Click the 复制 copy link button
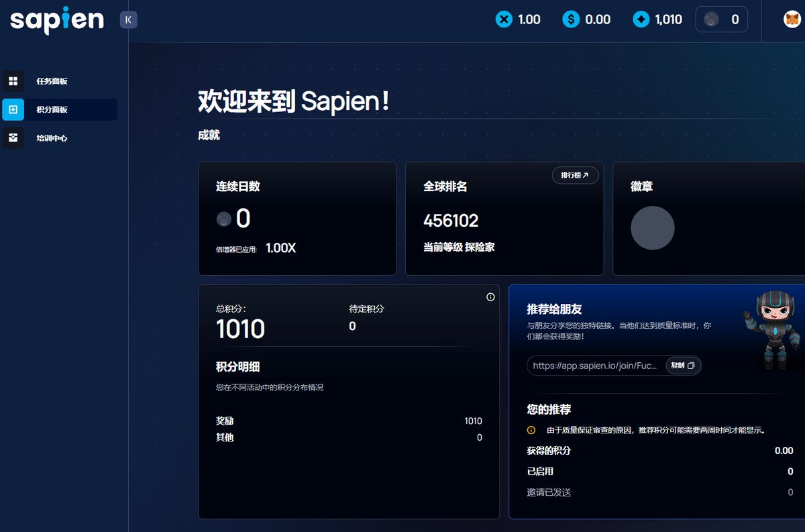This screenshot has width=805, height=532. tap(683, 365)
